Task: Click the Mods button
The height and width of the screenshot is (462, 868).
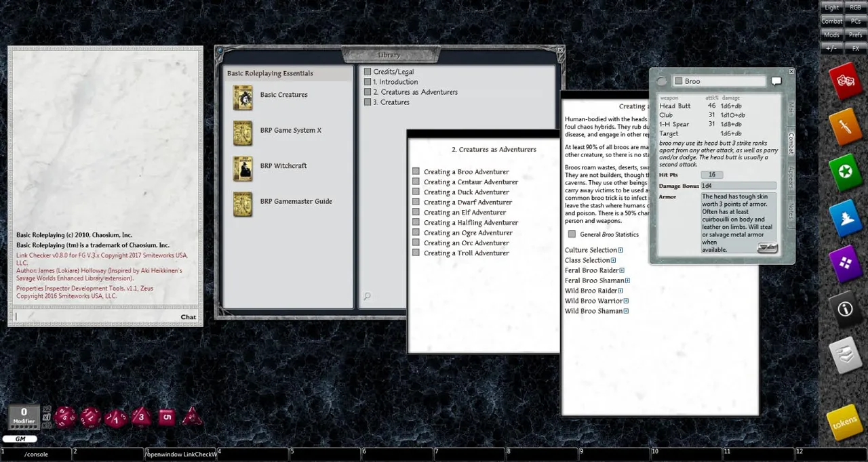Action: [x=831, y=35]
